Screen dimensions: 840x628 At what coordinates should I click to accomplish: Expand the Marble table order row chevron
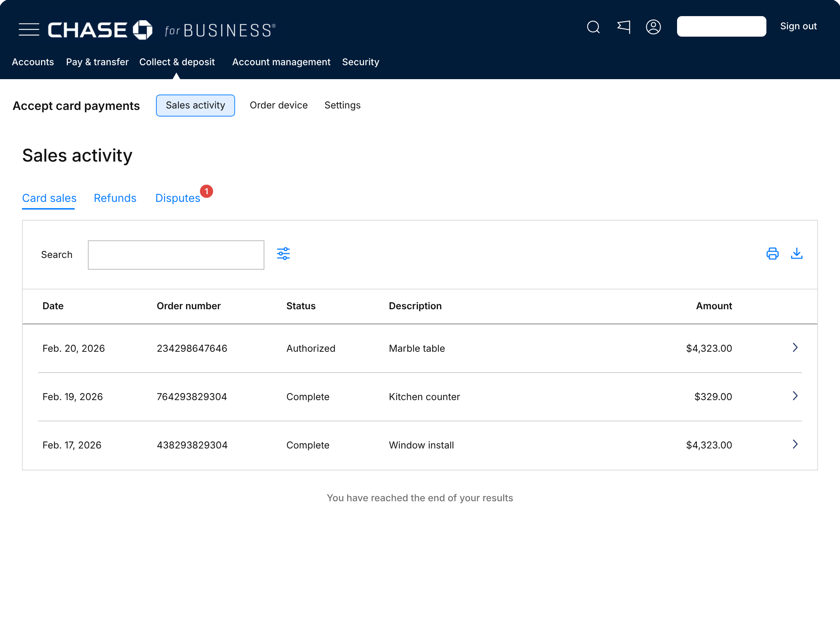click(x=795, y=348)
